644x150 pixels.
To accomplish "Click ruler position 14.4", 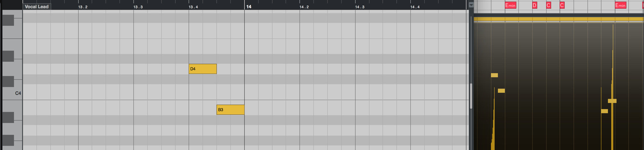I will pyautogui.click(x=415, y=7).
